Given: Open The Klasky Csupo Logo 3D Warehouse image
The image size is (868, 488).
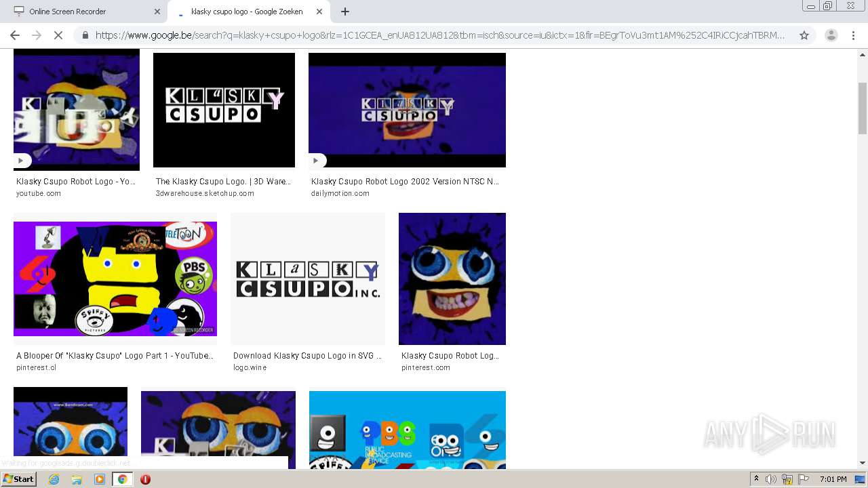Looking at the screenshot, I should 224,110.
